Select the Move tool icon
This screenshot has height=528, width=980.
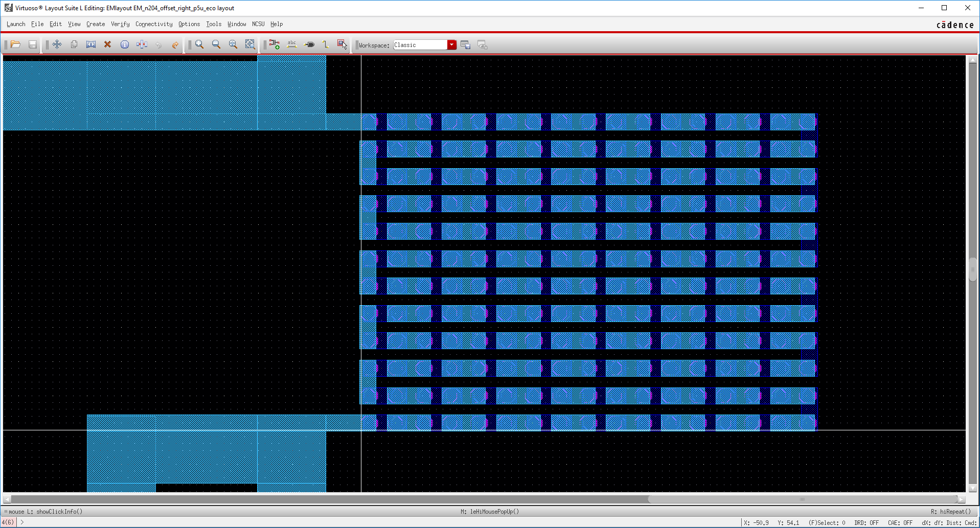click(57, 45)
